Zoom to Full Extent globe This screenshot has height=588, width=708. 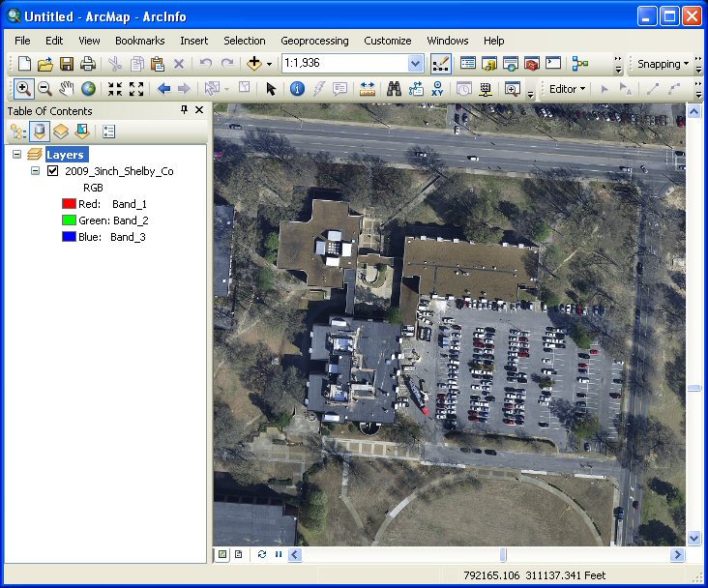pos(88,89)
